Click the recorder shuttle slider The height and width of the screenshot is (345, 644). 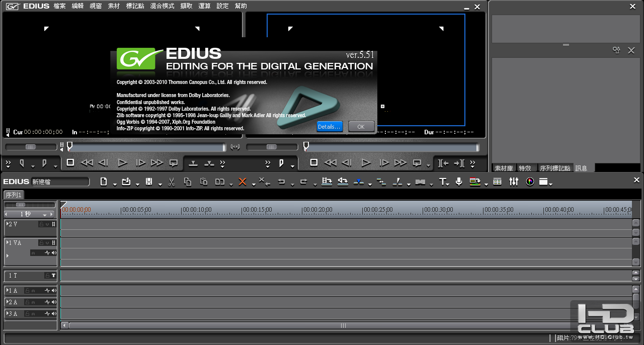pos(272,147)
